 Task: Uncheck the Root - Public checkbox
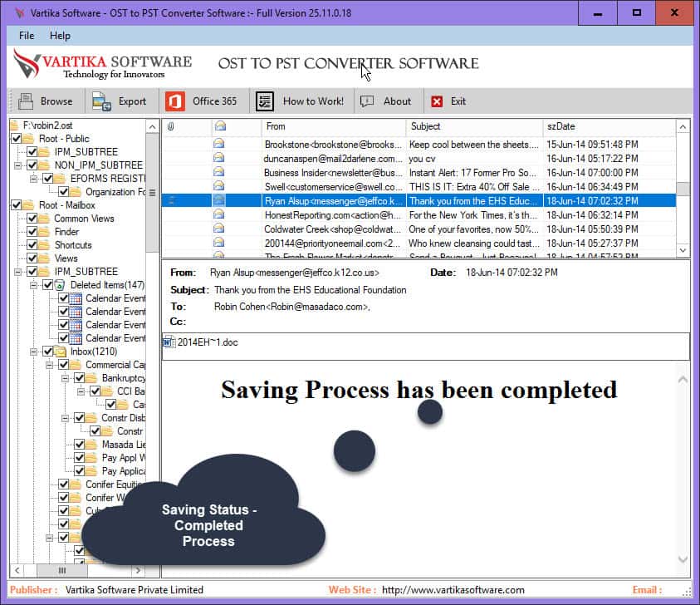coord(16,139)
